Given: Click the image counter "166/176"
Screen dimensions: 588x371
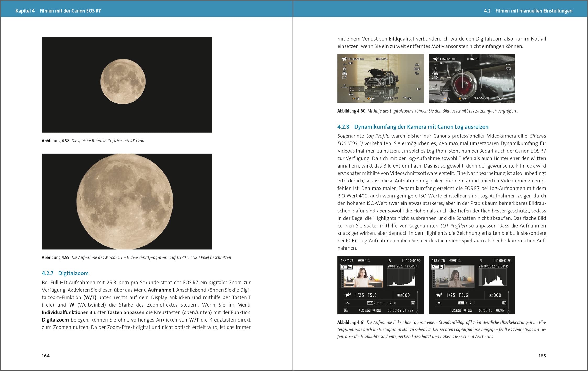Looking at the screenshot, I should click(439, 261).
